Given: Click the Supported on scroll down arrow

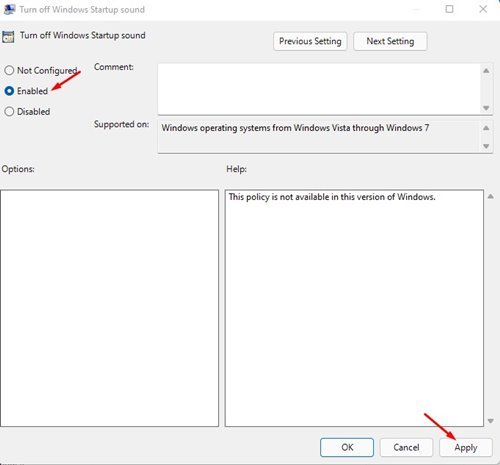Looking at the screenshot, I should [x=486, y=146].
